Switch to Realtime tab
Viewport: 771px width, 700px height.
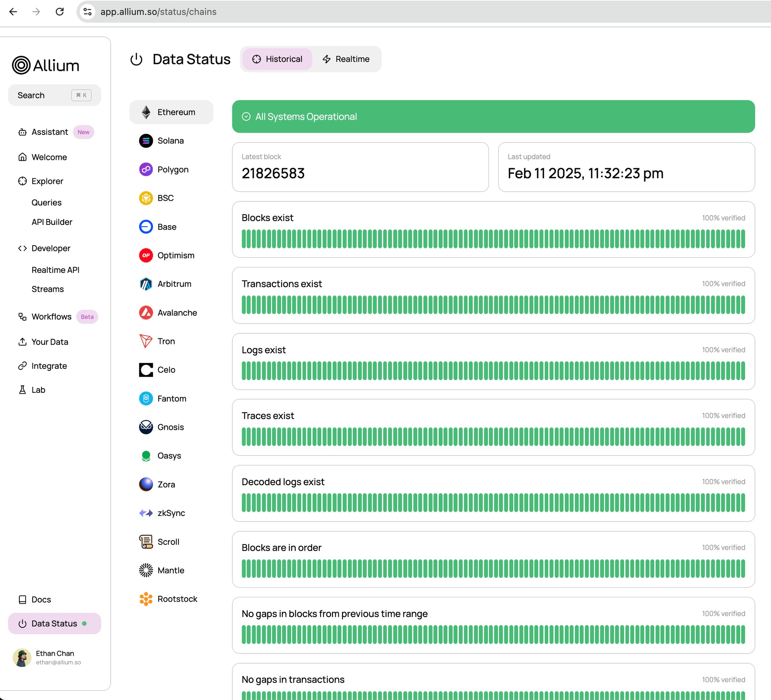346,59
